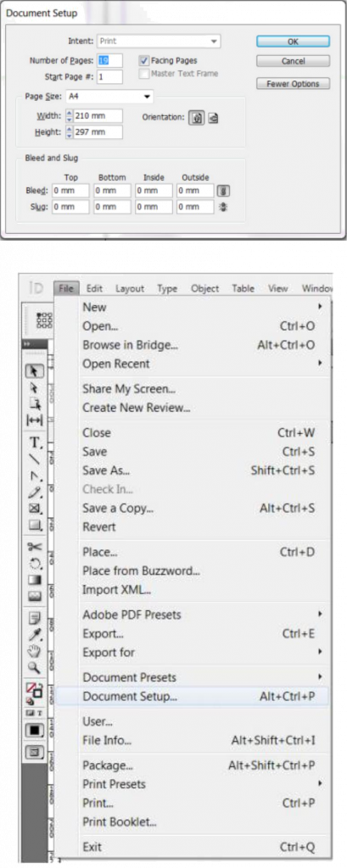Click the Fewer Options button

coord(294,84)
